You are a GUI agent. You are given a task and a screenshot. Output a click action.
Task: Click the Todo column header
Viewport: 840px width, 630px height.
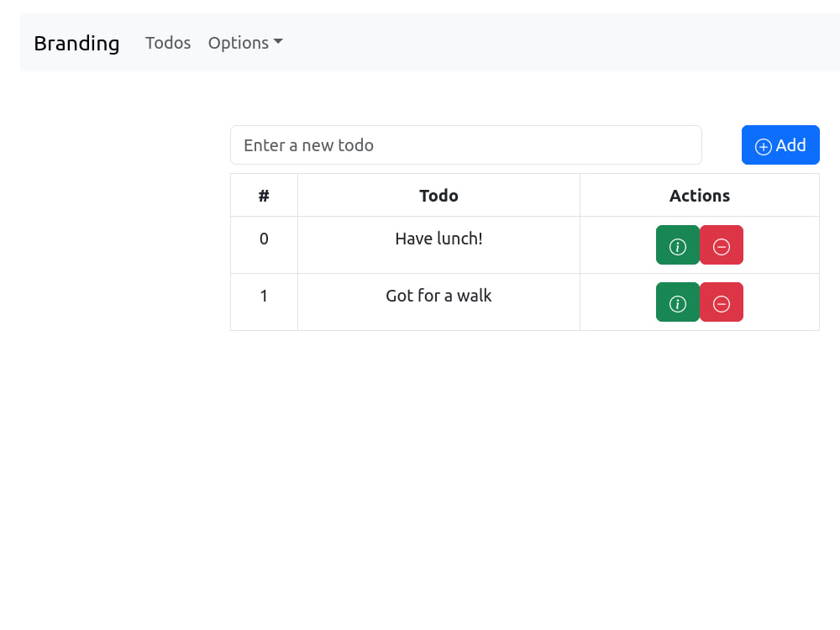(x=438, y=195)
